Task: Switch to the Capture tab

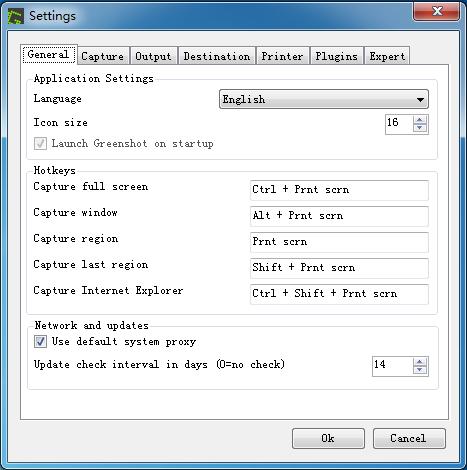Action: tap(103, 56)
